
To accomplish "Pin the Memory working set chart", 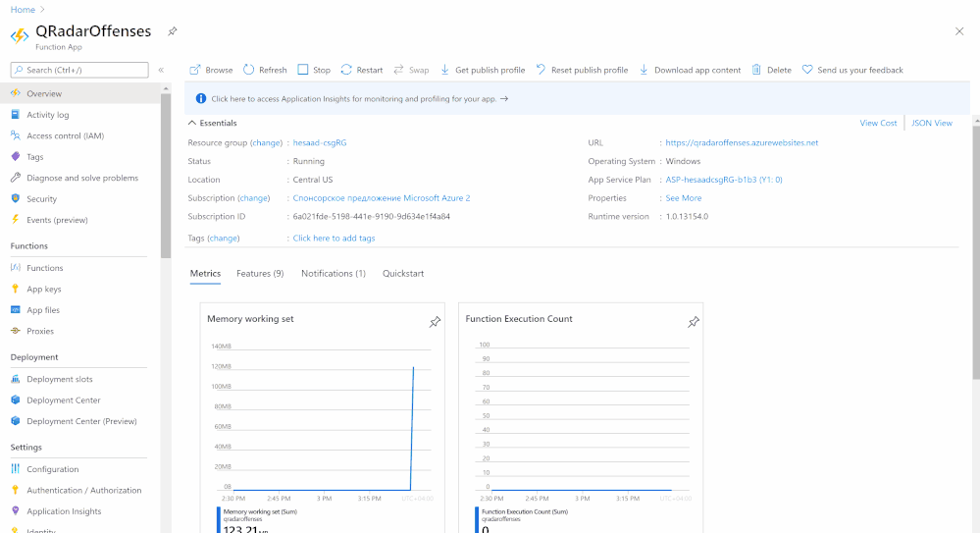I will pyautogui.click(x=435, y=322).
